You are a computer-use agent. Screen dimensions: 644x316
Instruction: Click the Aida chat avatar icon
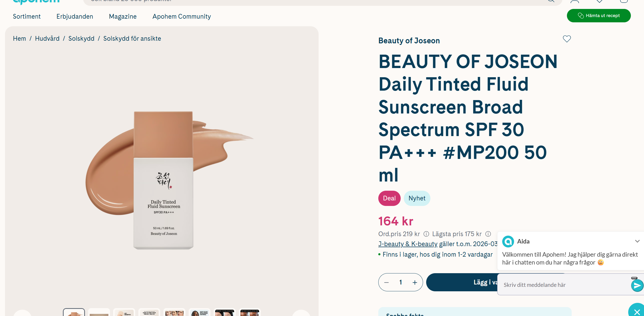508,241
